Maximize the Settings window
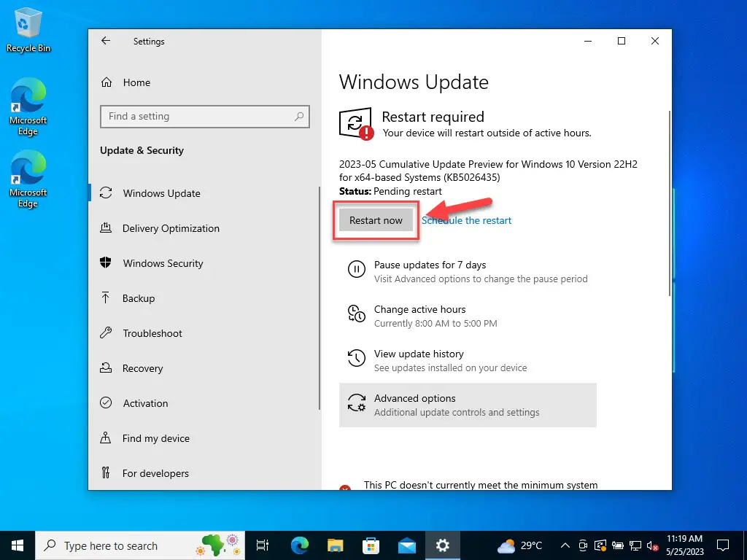The height and width of the screenshot is (560, 747). pyautogui.click(x=622, y=41)
